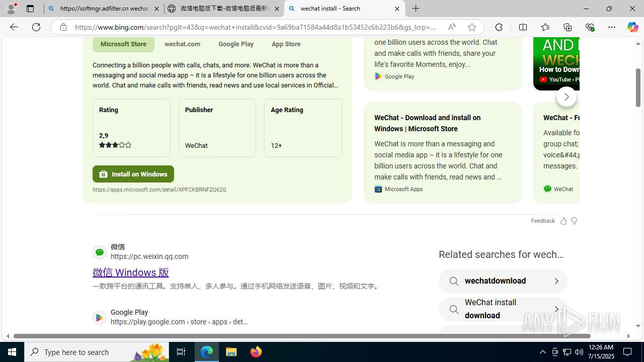The width and height of the screenshot is (644, 362).
Task: Click the weixin site favicon
Action: point(100,252)
